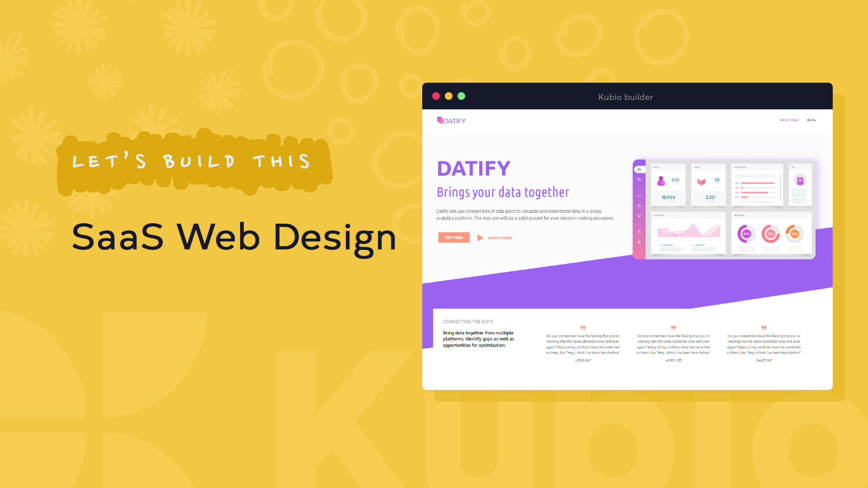Click the play button icon next to Watch Video
This screenshot has width=868, height=488.
[480, 238]
